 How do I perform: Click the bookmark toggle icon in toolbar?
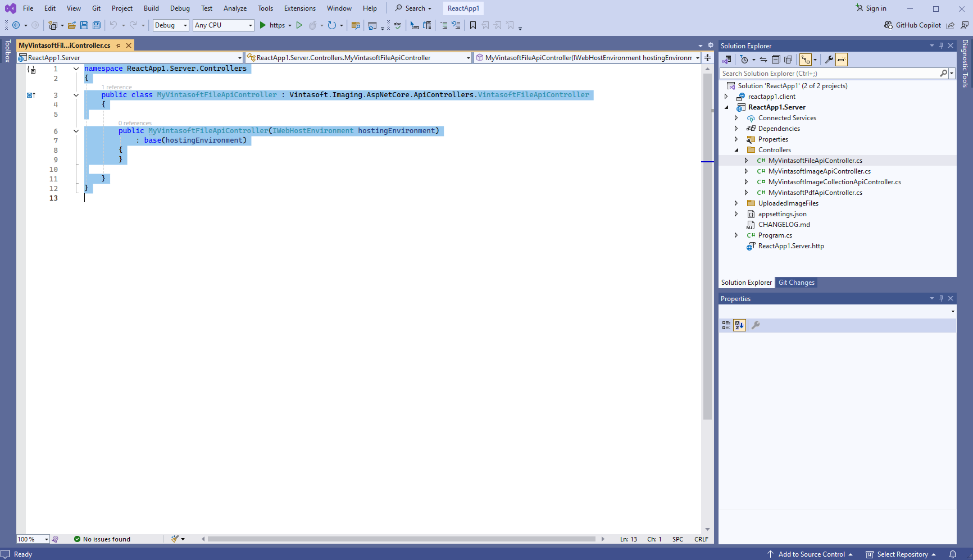(x=472, y=25)
